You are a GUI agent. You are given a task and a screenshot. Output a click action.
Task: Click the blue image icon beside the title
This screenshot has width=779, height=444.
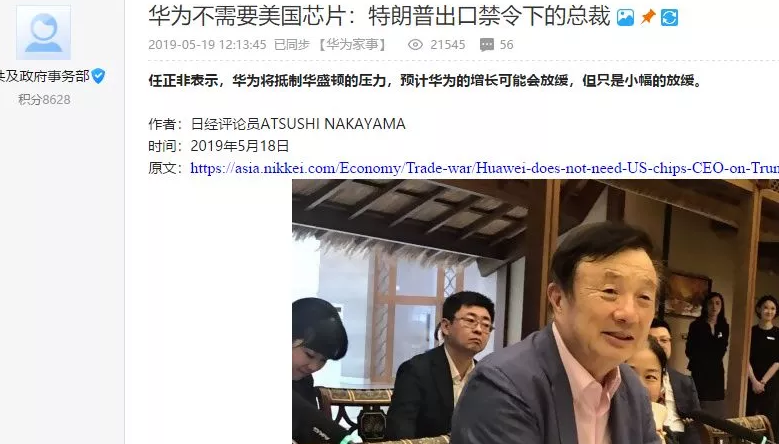click(625, 18)
